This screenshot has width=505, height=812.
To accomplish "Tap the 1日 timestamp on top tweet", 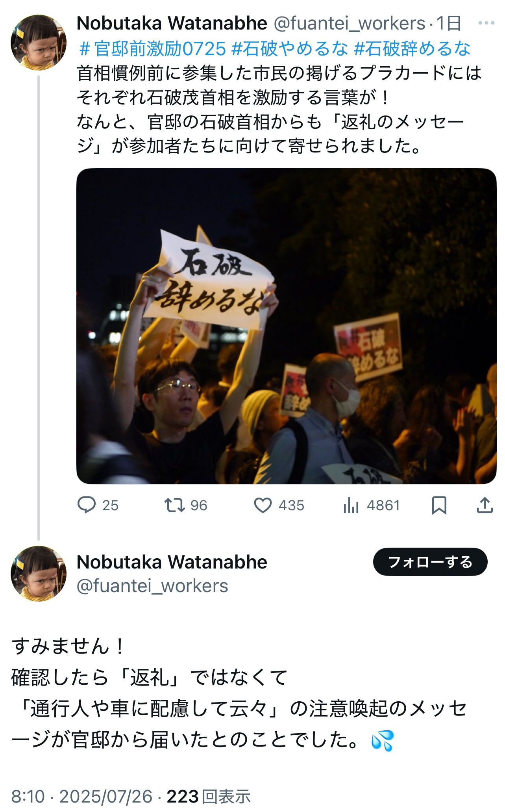I will (x=449, y=24).
